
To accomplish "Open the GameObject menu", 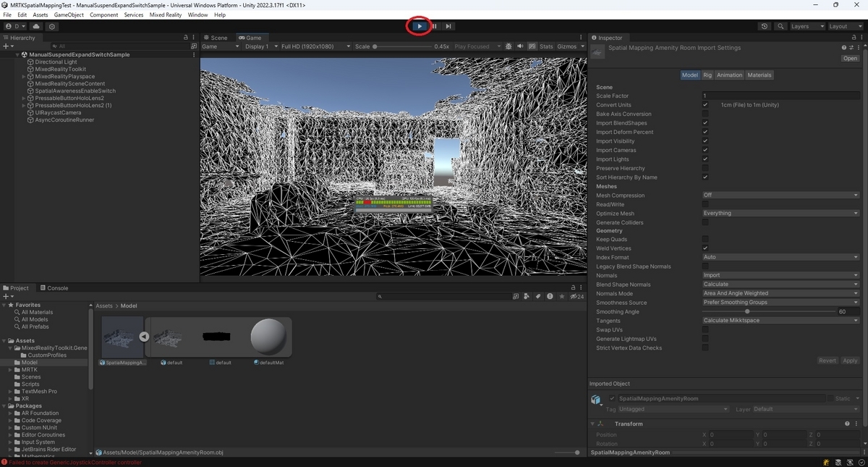I will click(69, 14).
